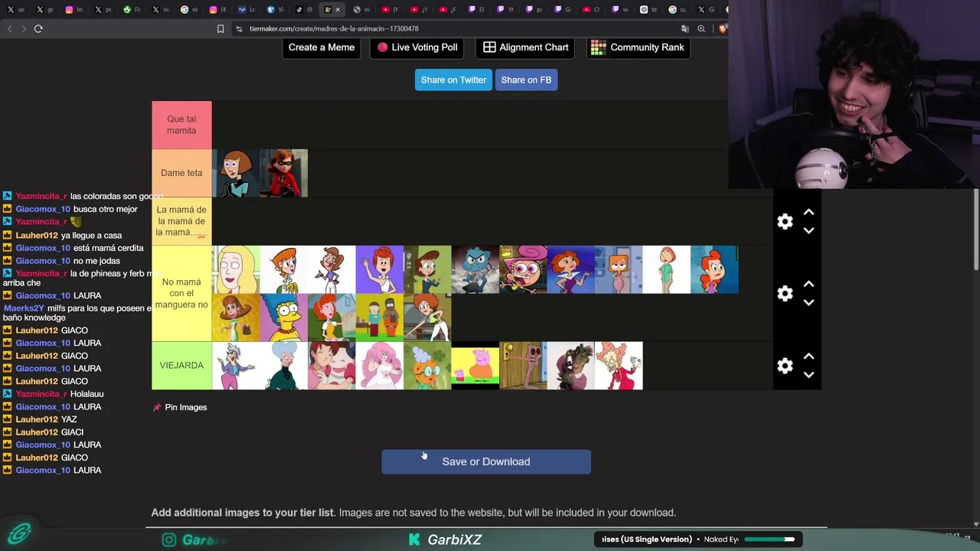
Task: Reload the page in browser
Action: [38, 28]
